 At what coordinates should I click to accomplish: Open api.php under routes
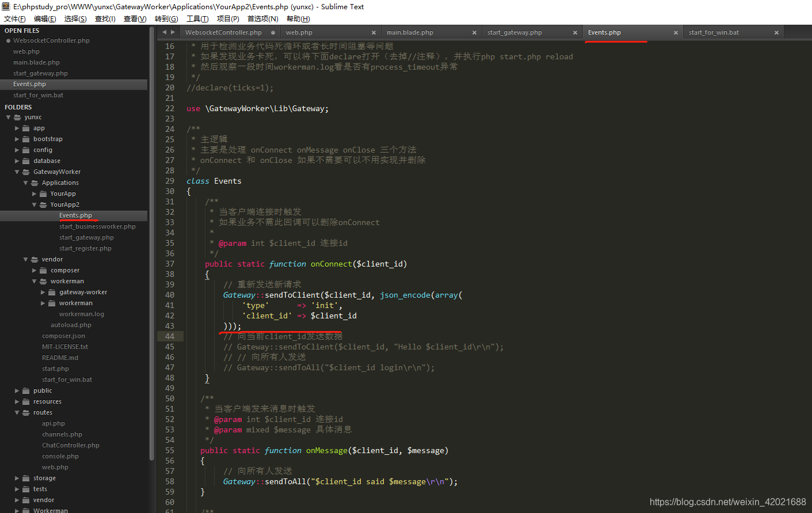point(54,423)
